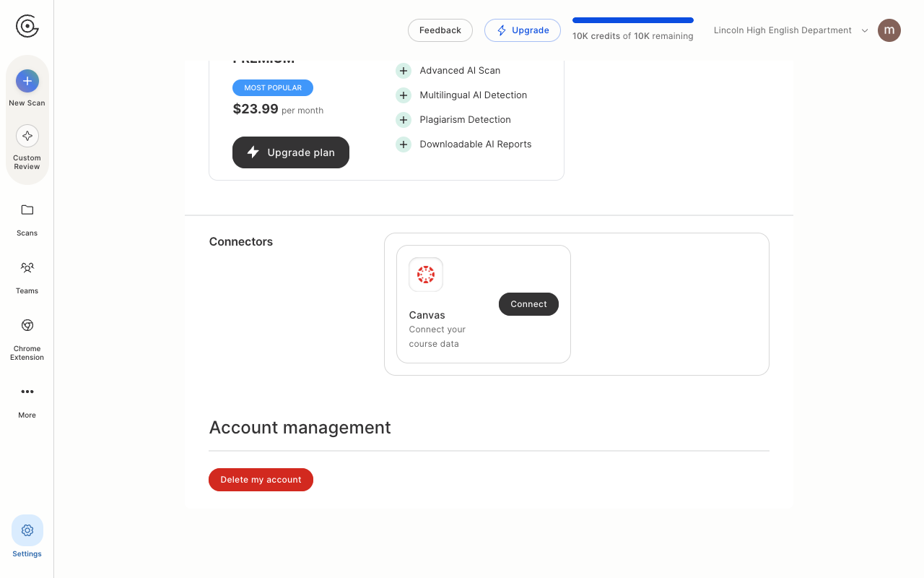Click the Connectors section heading

[241, 242]
